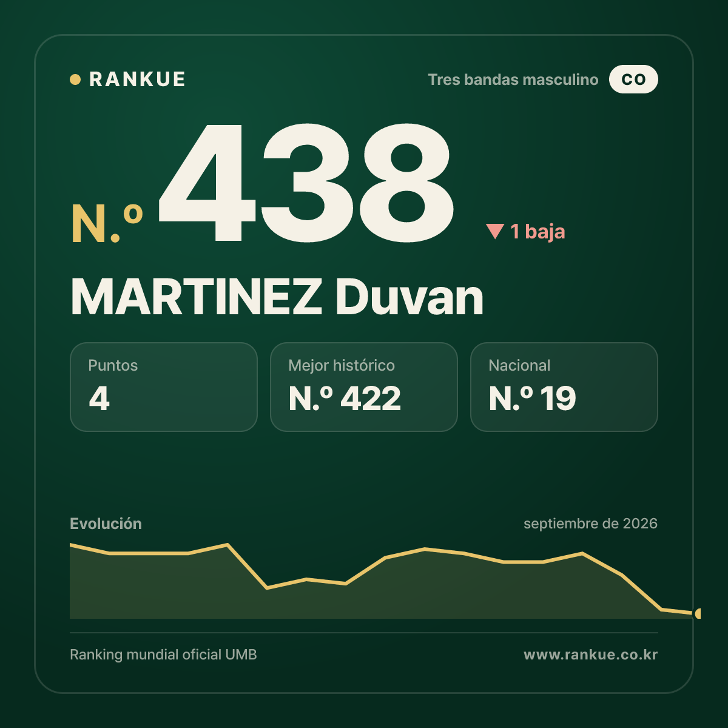Click the Puntos label
The image size is (728, 728).
point(113,365)
